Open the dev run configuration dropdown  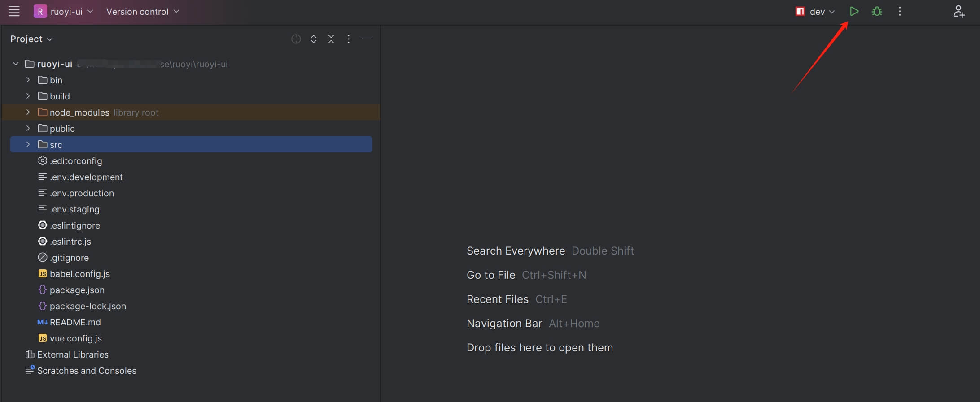(815, 12)
